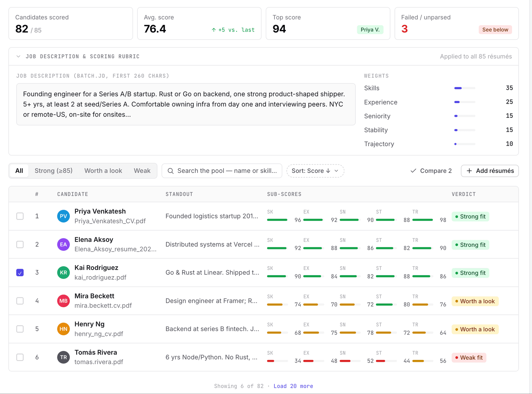Click the Strong fit verdict for Elena Aksoy
Viewport: 532px width, 394px height.
470,245
